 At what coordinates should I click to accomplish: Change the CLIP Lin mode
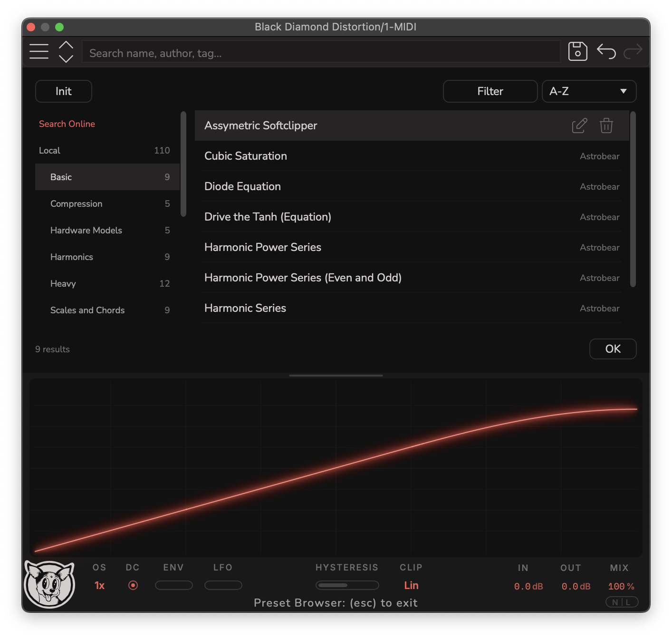(x=411, y=586)
